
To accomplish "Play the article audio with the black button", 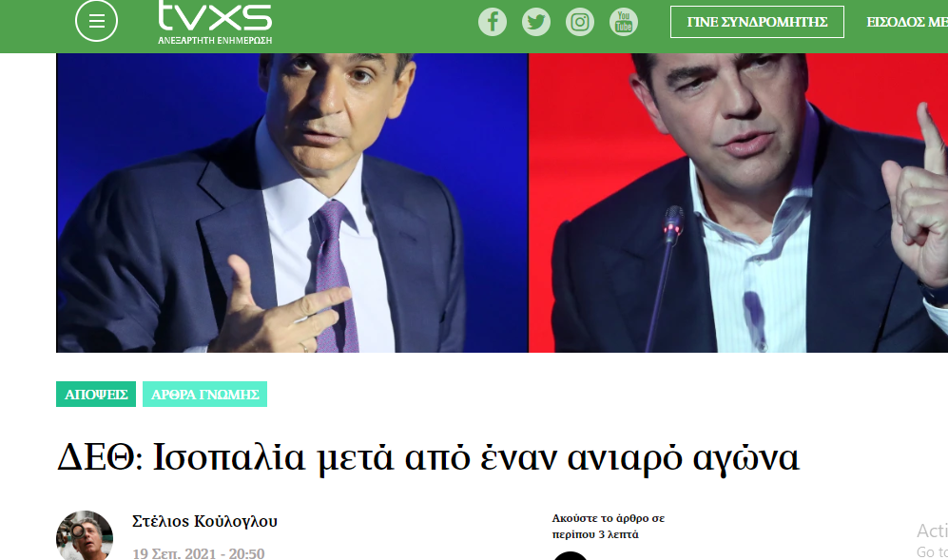I will (571, 556).
